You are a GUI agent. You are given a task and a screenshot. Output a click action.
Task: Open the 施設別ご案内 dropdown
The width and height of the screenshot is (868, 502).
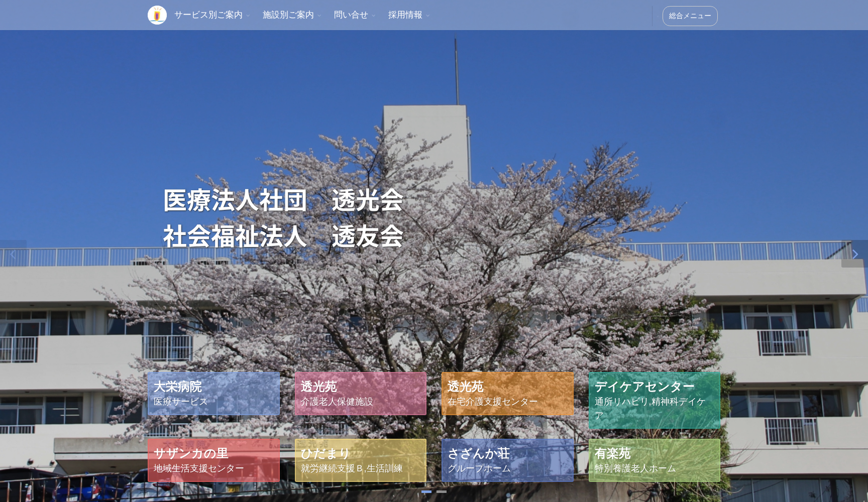[x=318, y=16]
